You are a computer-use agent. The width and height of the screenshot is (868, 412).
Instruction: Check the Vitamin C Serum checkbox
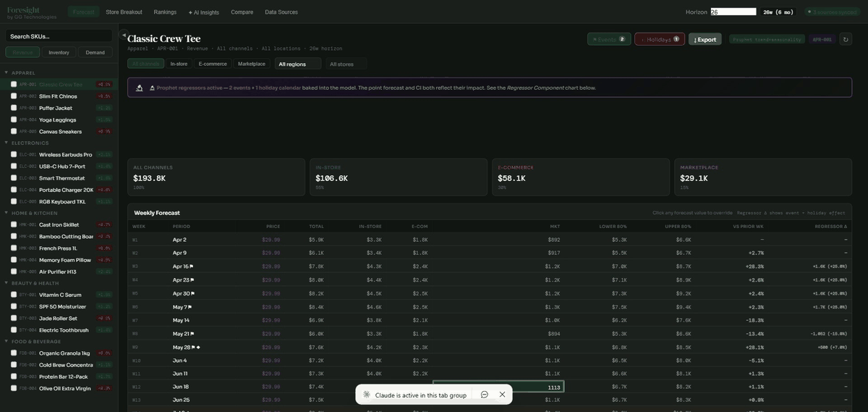point(14,295)
